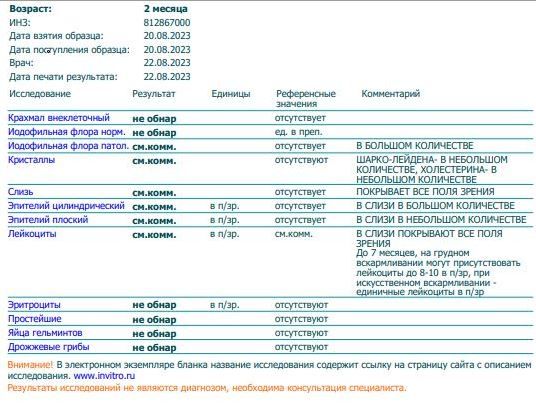Click the comment ПОКРЫВАЕТ ВСЕ ПОЛЯ ЗРЕНИЯ
The image size is (536, 403).
pyautogui.click(x=425, y=192)
